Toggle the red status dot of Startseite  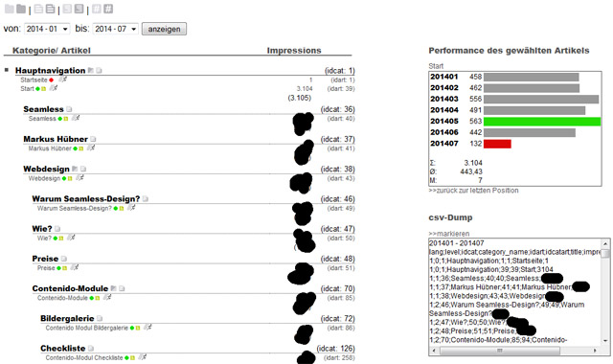point(51,80)
